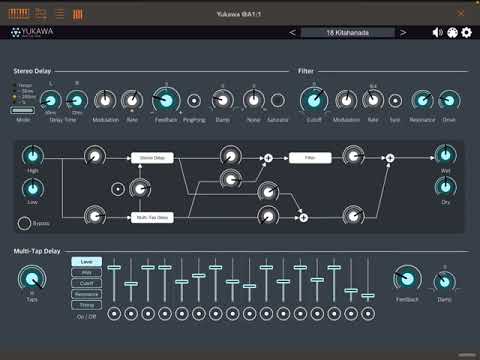The width and height of the screenshot is (480, 360).
Task: Click the Multi-Tap Feedback knob
Action: click(x=407, y=279)
